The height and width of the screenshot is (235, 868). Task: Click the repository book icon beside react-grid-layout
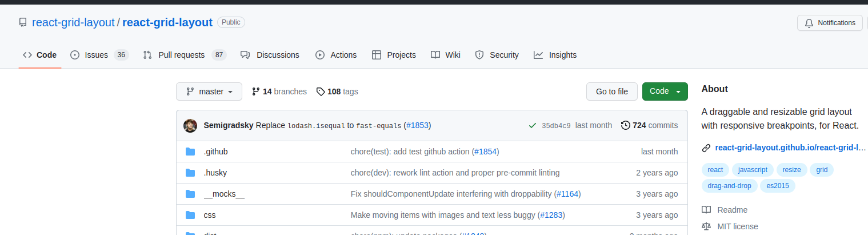23,23
